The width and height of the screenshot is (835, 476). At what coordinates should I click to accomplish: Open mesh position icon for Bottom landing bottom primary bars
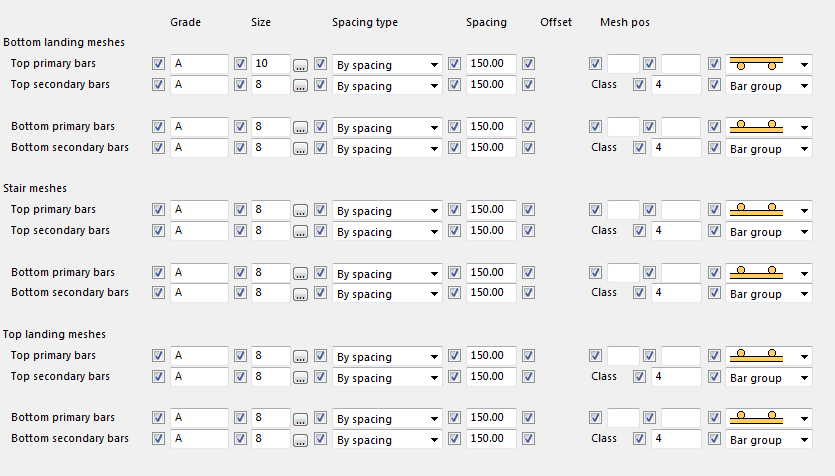coord(768,127)
